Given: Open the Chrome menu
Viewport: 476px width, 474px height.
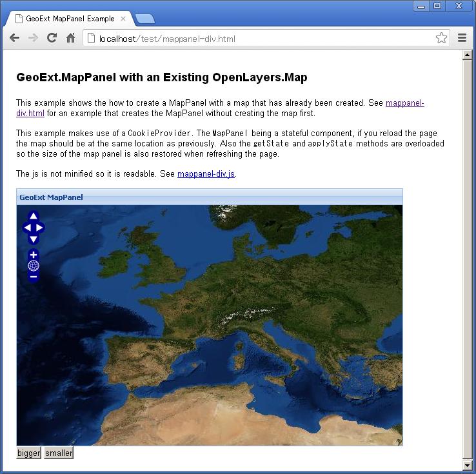Looking at the screenshot, I should (x=462, y=38).
